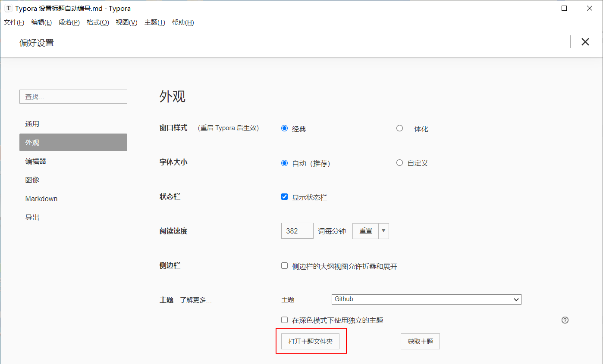Viewport: 603px width, 364px height.
Task: Click the 窗口样式 setting label
Action: pos(173,128)
